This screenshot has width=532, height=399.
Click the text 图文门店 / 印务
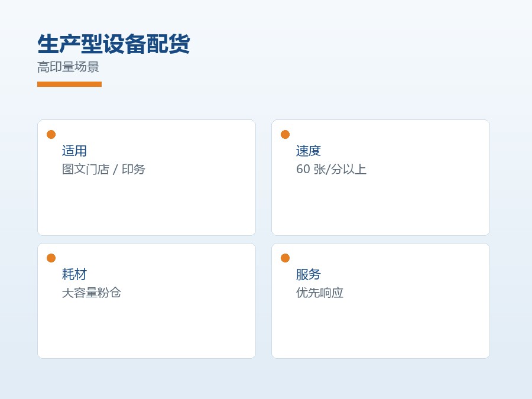(103, 169)
